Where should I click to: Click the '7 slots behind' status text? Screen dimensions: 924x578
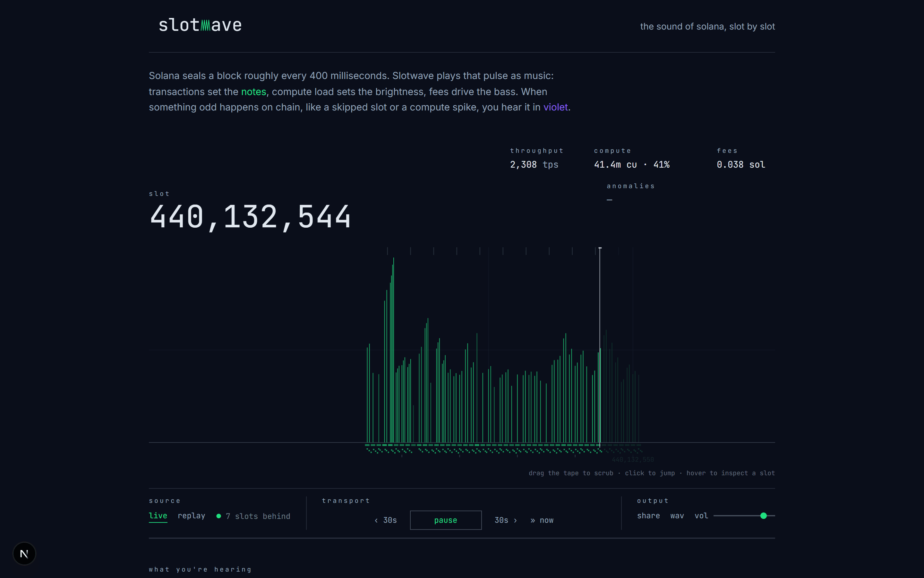pyautogui.click(x=258, y=516)
